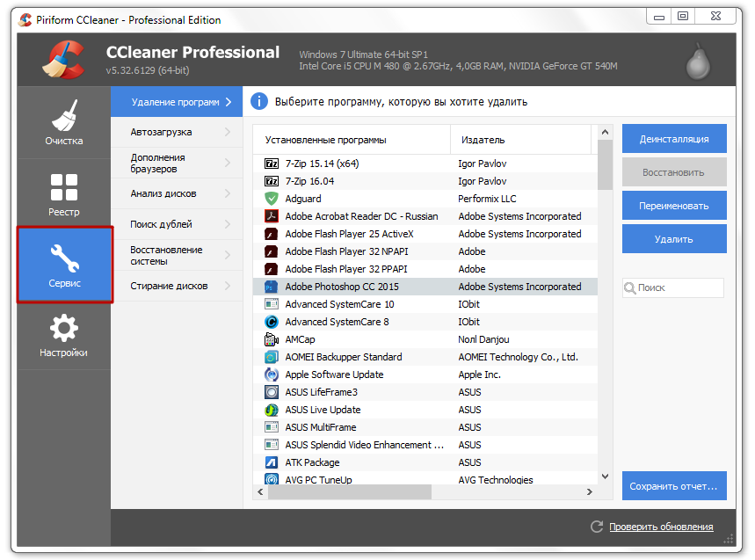Click the pear icon in header
The width and height of the screenshot is (755, 560).
coord(698,62)
